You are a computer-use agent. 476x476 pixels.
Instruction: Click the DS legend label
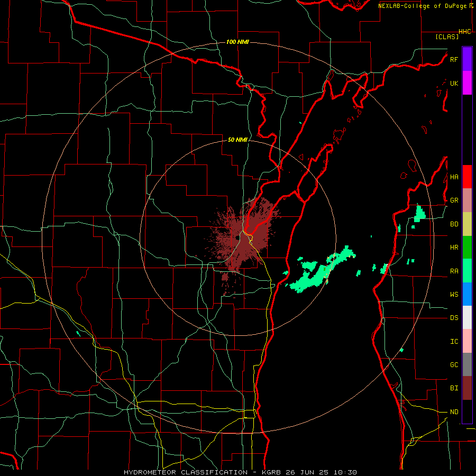tap(454, 318)
